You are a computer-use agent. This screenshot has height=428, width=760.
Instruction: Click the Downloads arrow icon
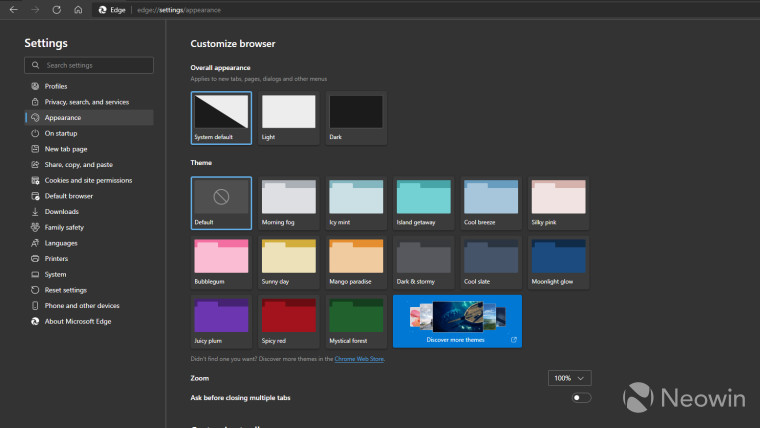pos(35,212)
